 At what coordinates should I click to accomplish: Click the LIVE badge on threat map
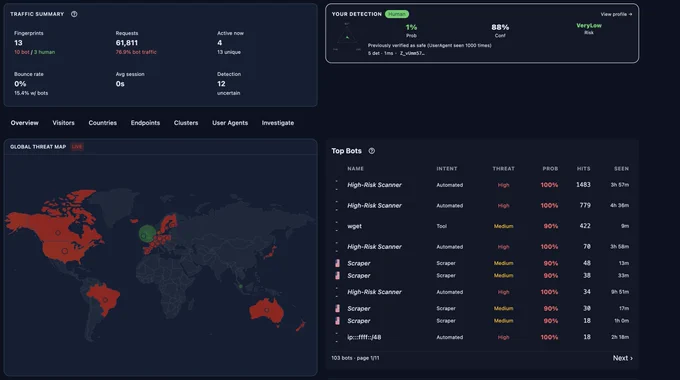click(x=77, y=147)
